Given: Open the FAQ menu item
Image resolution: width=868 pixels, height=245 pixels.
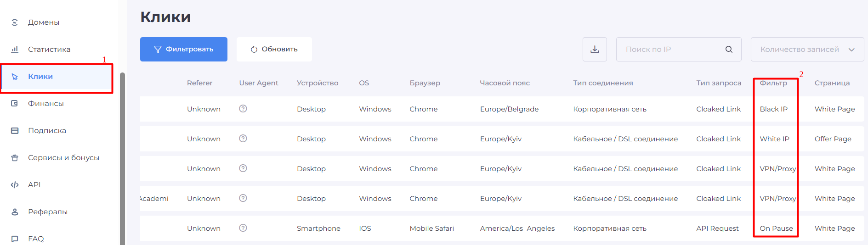Looking at the screenshot, I should click(x=36, y=239).
